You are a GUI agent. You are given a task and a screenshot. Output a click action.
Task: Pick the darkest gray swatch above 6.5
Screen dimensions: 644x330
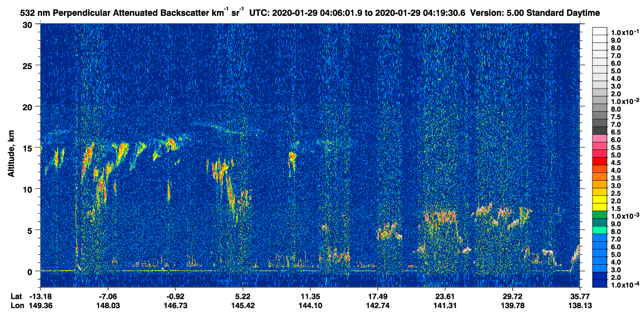coord(600,130)
